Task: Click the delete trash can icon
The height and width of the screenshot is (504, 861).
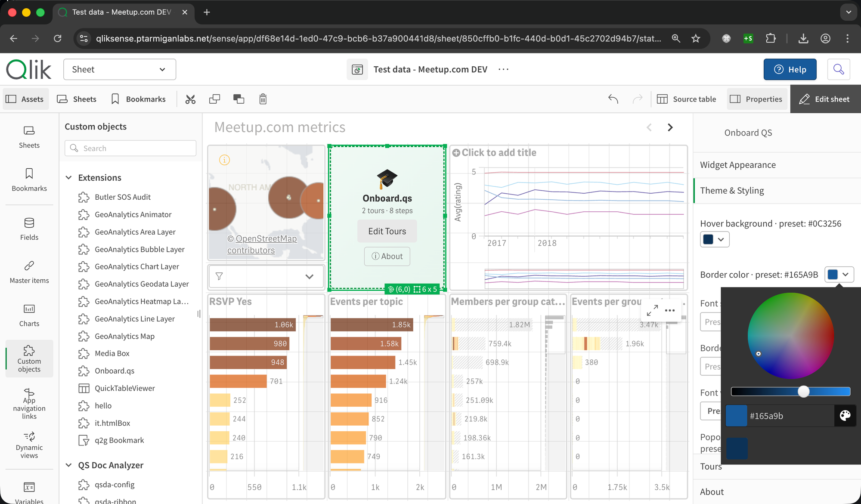Action: pos(263,99)
